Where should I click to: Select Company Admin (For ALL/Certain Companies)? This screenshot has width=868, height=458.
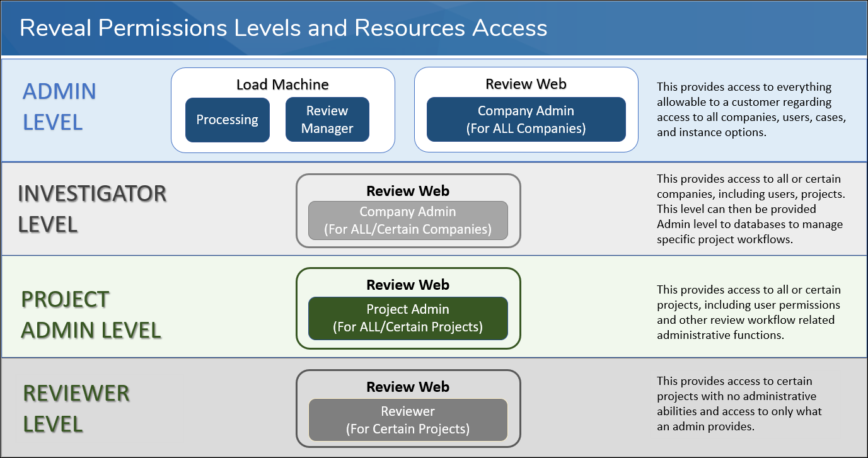(x=408, y=220)
